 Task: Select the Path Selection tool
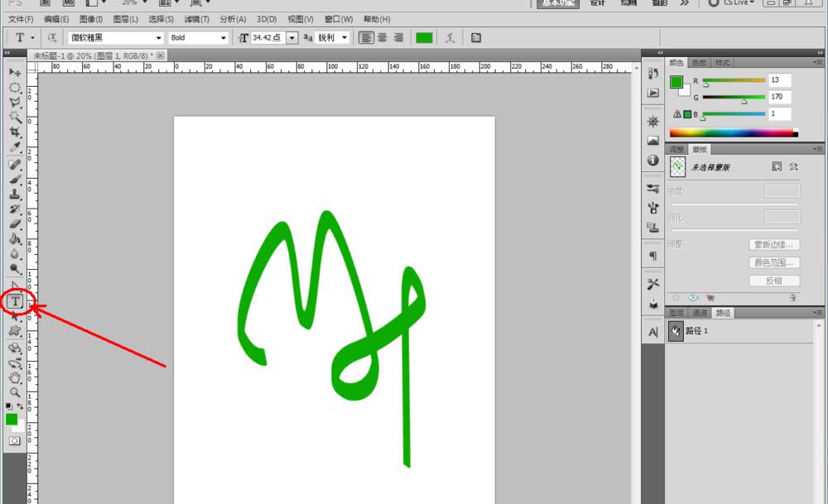(15, 317)
